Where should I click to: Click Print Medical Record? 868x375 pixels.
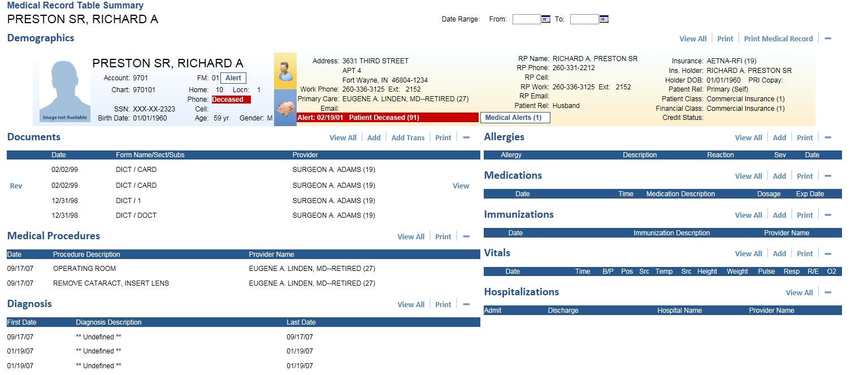click(x=778, y=38)
